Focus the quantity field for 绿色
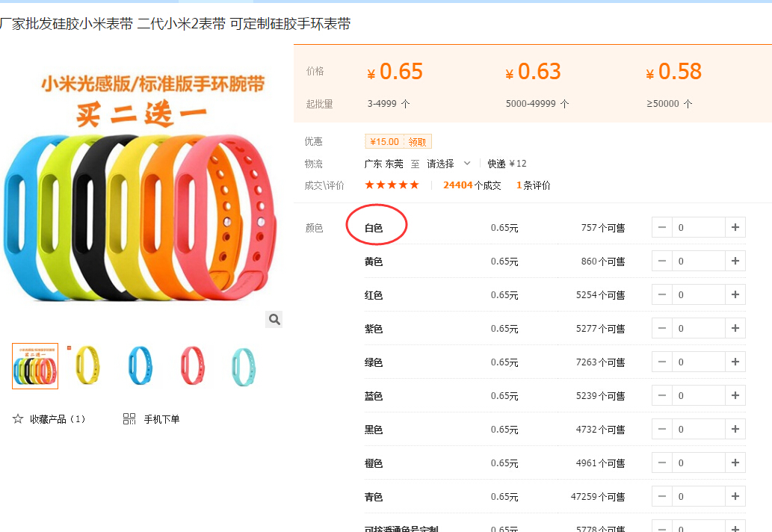The height and width of the screenshot is (532, 772). pos(699,362)
